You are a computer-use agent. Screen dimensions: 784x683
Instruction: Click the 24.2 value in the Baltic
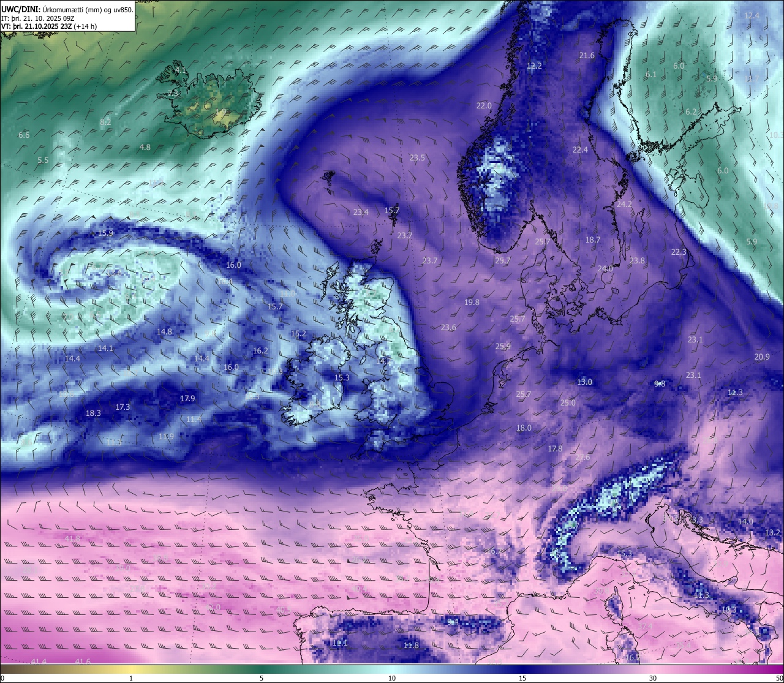click(624, 205)
